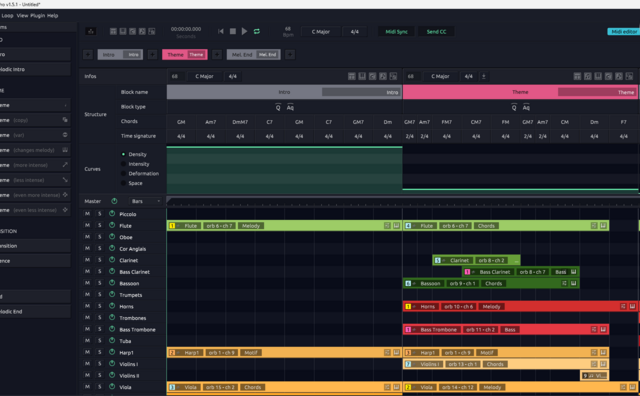Click the GM chord cell at the start of Intro
Screen dimensions: 640x396
181,122
